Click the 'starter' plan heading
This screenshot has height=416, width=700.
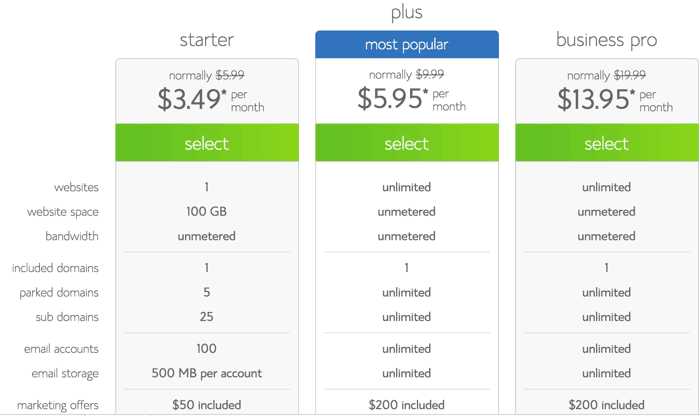(207, 40)
